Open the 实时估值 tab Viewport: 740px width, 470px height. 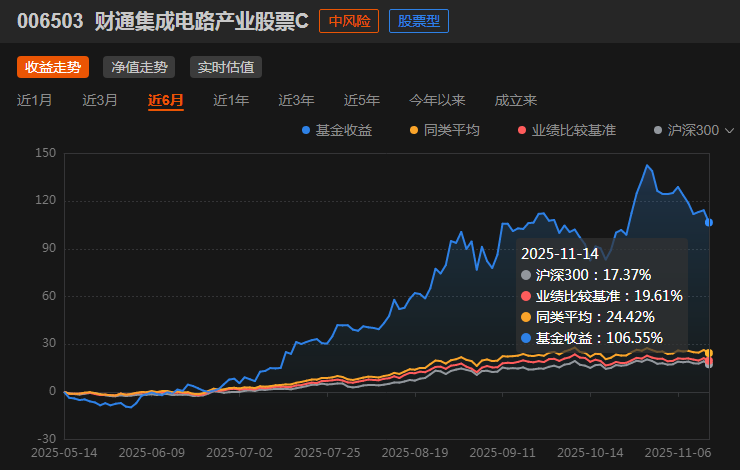[x=226, y=67]
